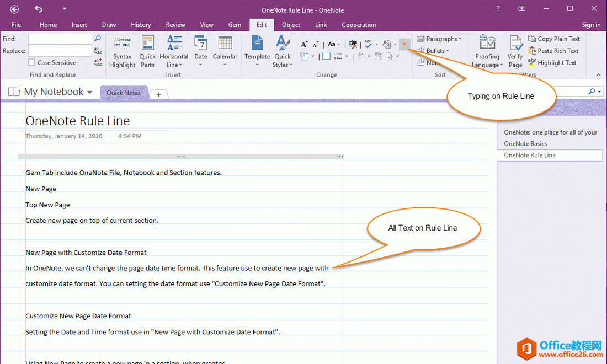Click the Sign in link
The image size is (607, 364).
(591, 25)
